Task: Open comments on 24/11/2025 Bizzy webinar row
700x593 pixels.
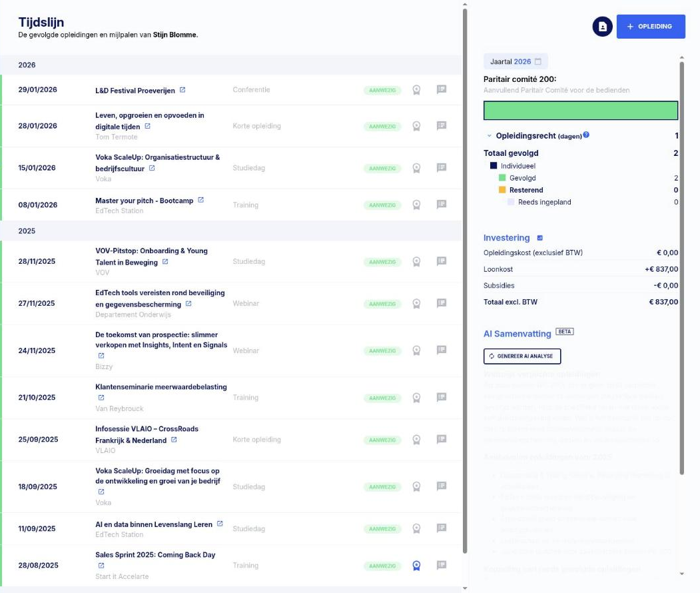Action: [x=442, y=350]
